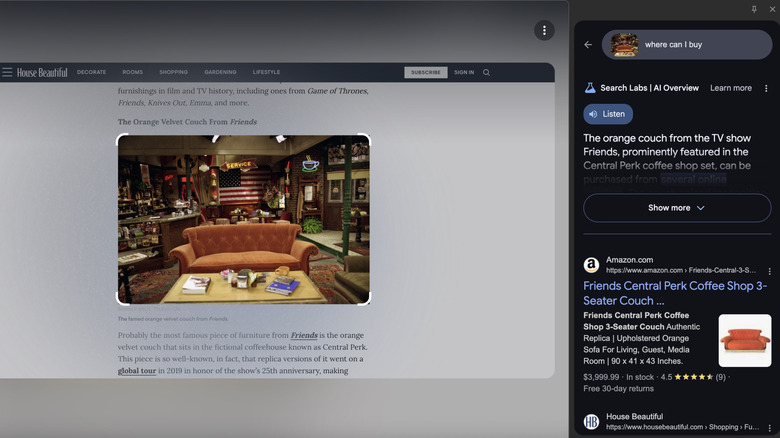The height and width of the screenshot is (438, 780).
Task: Click the 'Amazon.com' source name
Action: (629, 260)
